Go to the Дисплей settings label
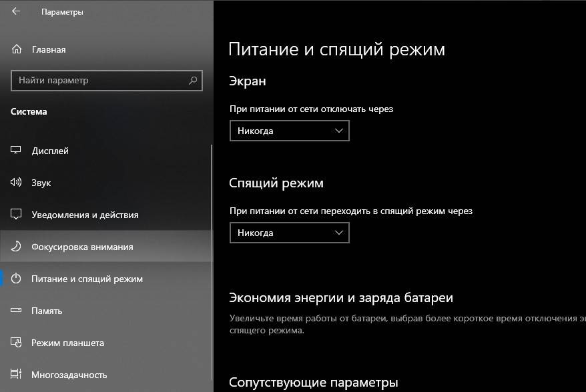586x392 pixels. pos(50,151)
